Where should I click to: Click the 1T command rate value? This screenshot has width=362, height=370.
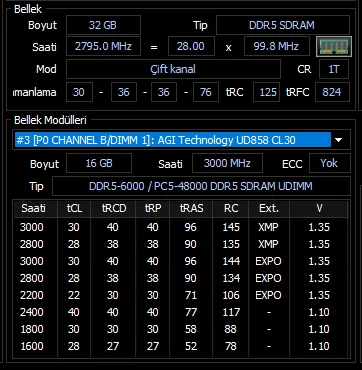click(x=334, y=69)
